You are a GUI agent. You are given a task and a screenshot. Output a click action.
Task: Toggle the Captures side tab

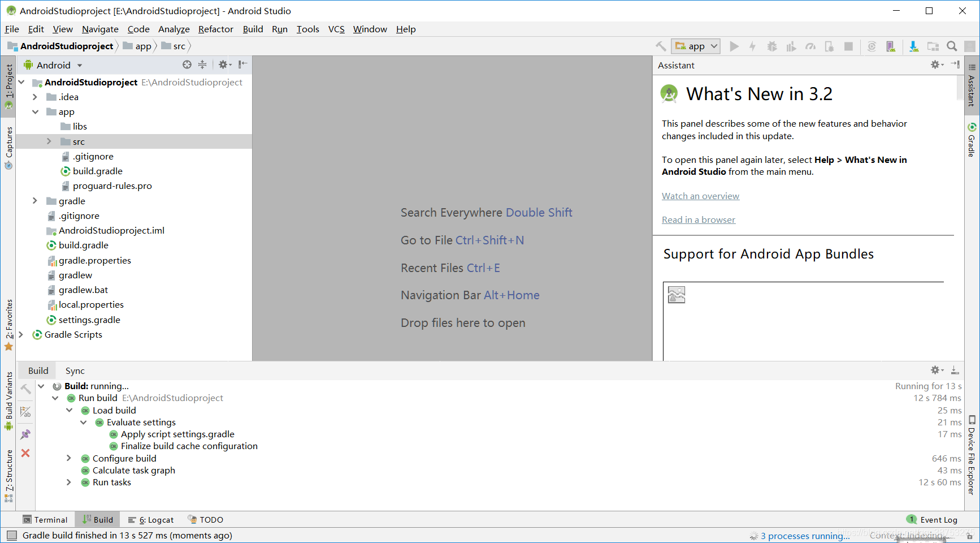click(x=8, y=148)
